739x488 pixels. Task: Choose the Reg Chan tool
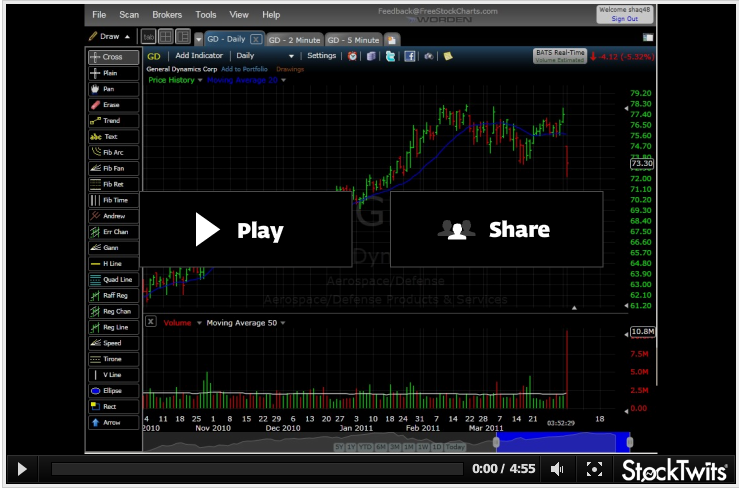point(113,311)
